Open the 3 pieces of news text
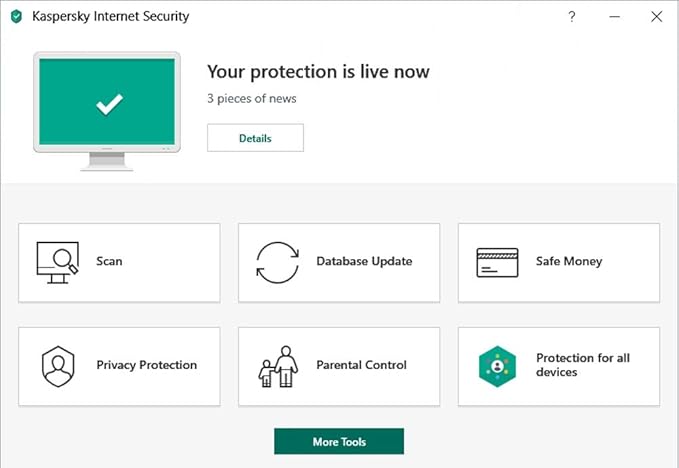This screenshot has width=679, height=468. [251, 99]
